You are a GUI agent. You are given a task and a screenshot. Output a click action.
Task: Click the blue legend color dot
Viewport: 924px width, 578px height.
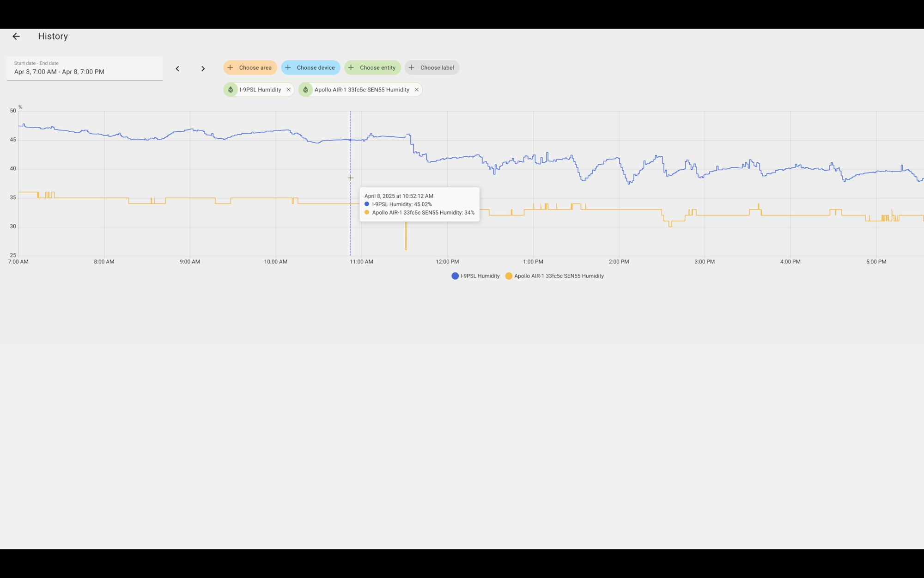pyautogui.click(x=455, y=276)
